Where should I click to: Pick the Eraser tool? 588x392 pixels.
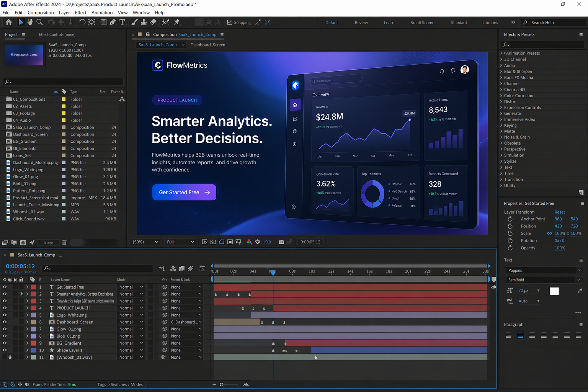153,22
